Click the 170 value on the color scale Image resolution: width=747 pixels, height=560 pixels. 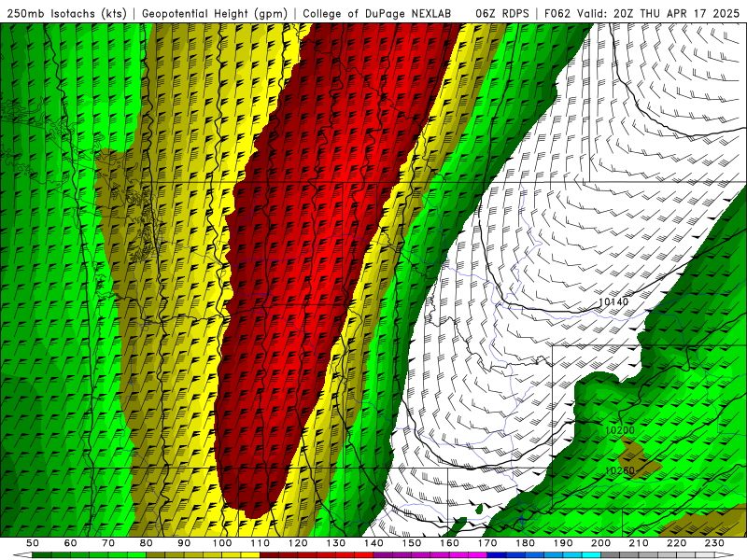487,543
